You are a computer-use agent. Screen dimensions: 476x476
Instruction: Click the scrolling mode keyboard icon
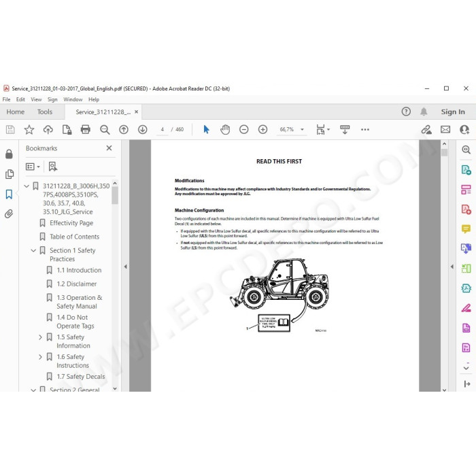point(345,130)
